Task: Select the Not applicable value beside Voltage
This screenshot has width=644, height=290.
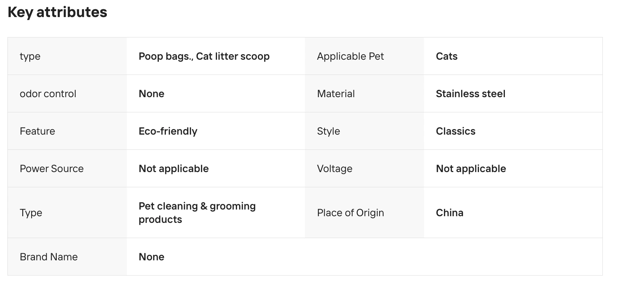Action: click(471, 169)
